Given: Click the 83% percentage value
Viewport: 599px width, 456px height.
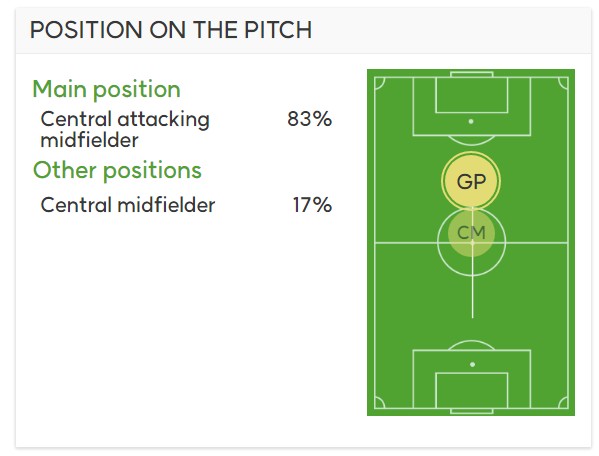Looking at the screenshot, I should [310, 119].
